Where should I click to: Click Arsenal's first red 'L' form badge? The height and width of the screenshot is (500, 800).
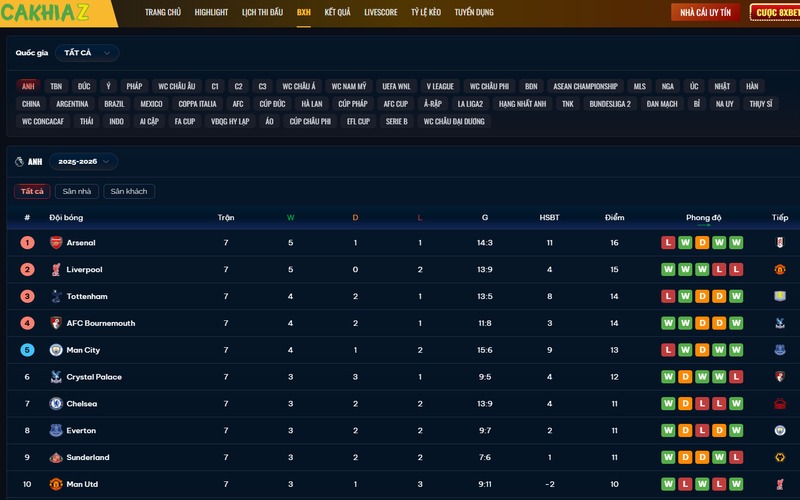[668, 243]
